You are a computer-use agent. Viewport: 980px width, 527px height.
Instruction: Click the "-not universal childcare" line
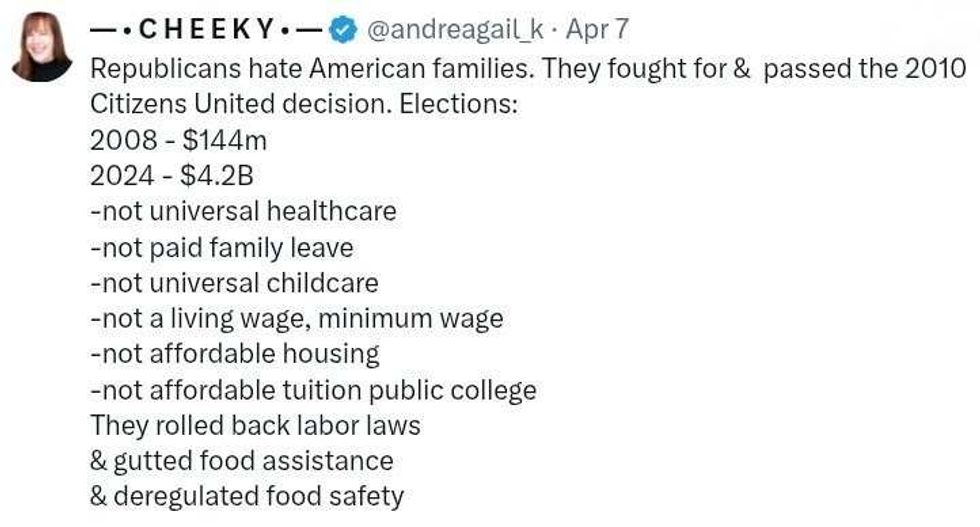(234, 283)
